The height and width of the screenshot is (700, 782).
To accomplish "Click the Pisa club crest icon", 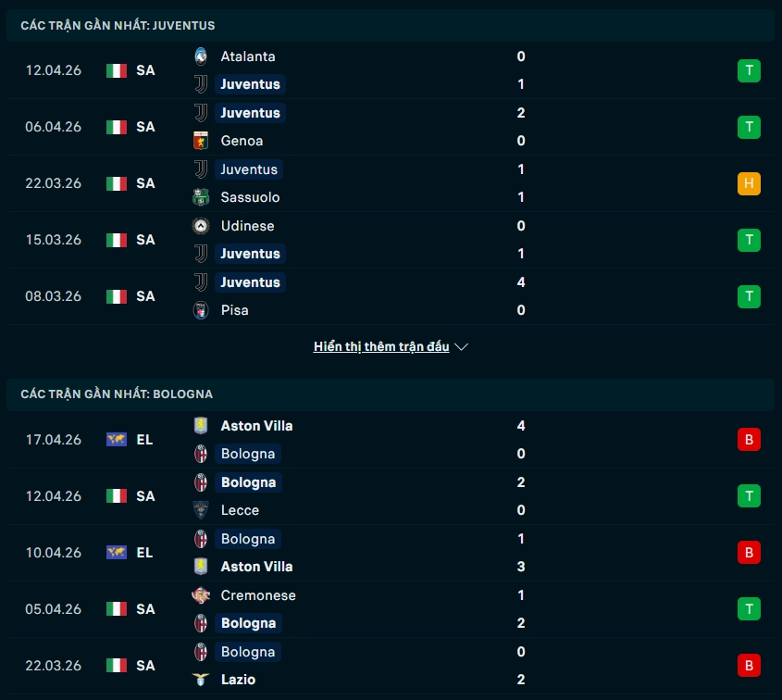I will [x=201, y=310].
